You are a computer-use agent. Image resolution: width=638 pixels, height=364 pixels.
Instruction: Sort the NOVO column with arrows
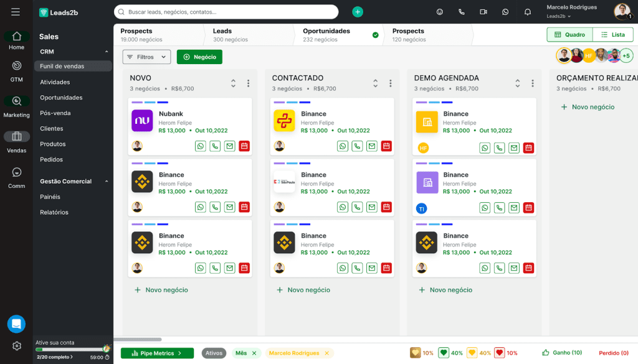[233, 83]
